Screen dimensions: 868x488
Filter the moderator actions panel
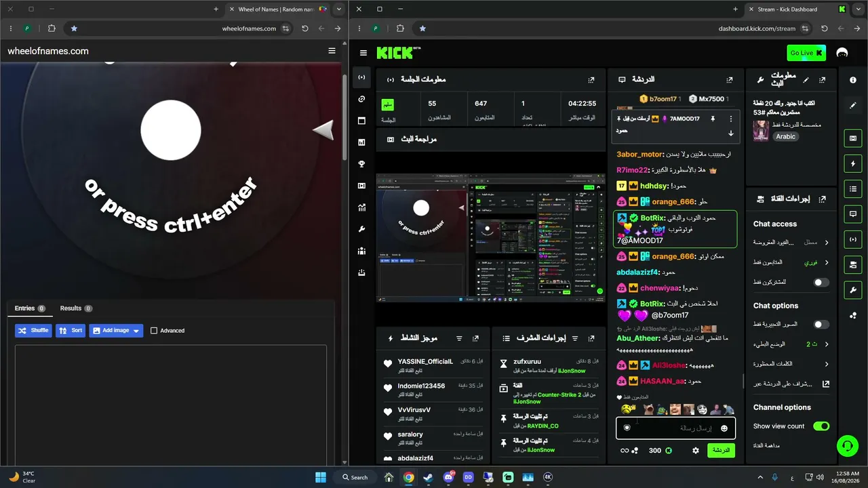[574, 338]
